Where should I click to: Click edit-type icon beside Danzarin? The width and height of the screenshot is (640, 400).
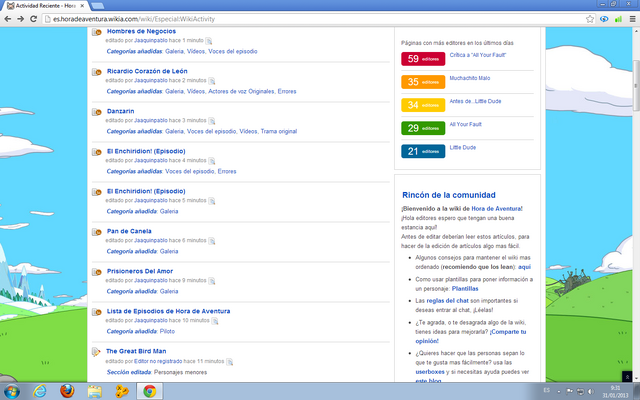[97, 112]
